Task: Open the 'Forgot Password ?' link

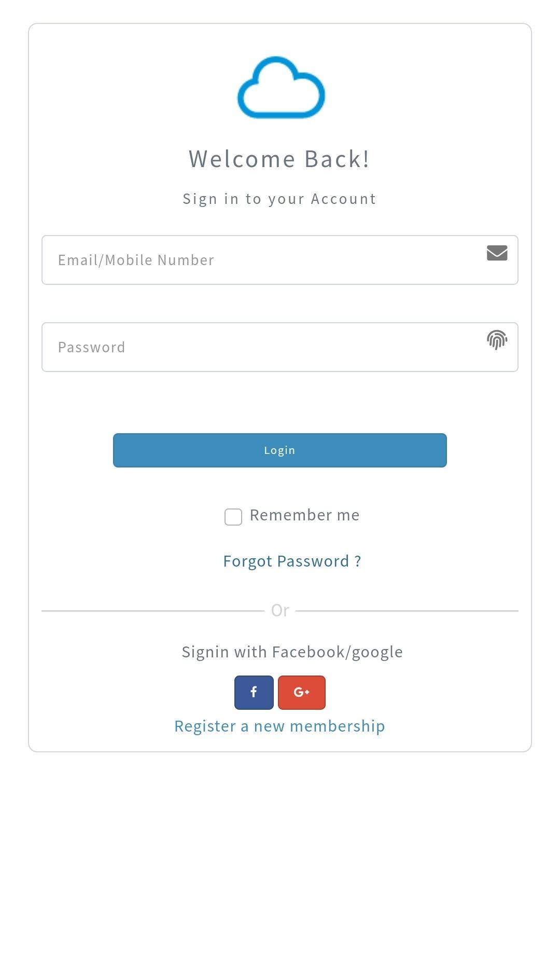Action: pos(292,561)
